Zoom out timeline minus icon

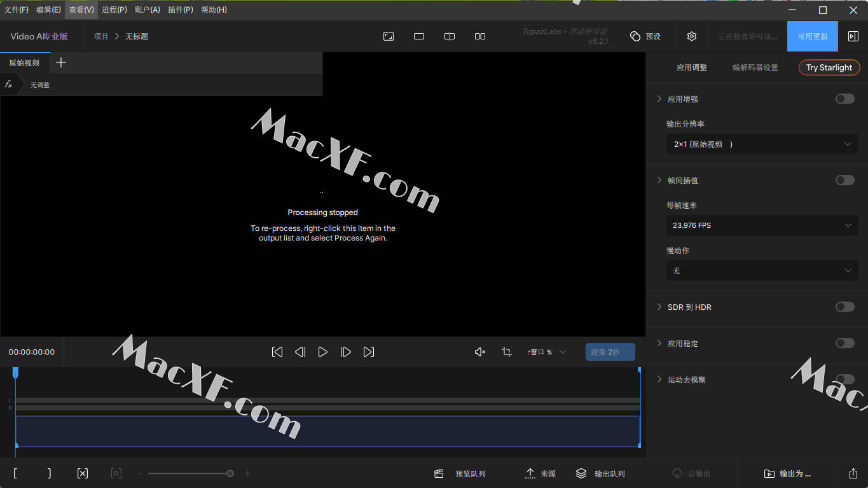pos(141,473)
